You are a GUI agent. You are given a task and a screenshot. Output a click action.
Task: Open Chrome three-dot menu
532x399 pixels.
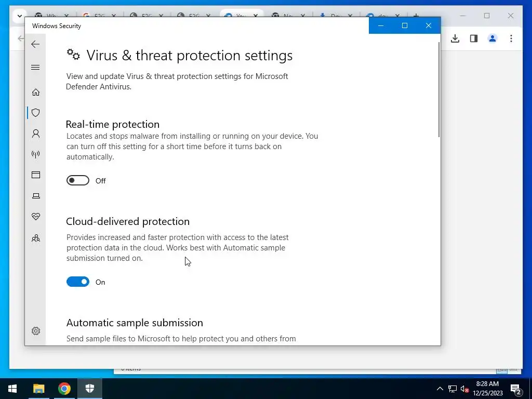pyautogui.click(x=511, y=38)
